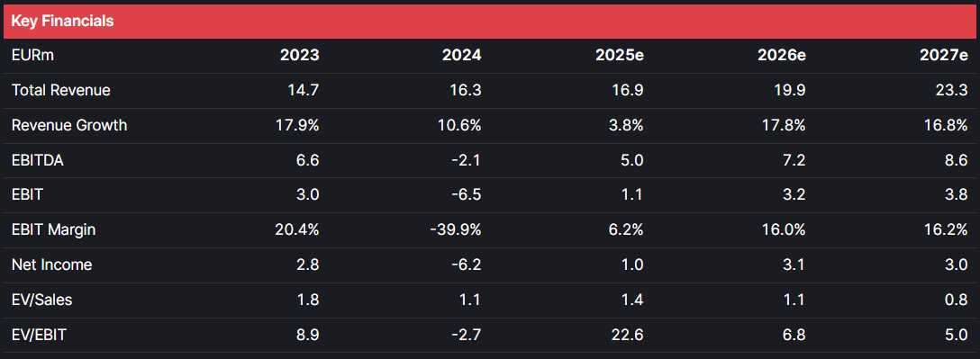
Task: Select the 2023 column header
Action: pos(299,55)
